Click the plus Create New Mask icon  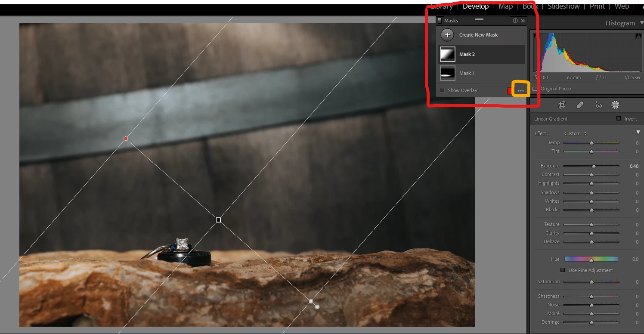(447, 35)
